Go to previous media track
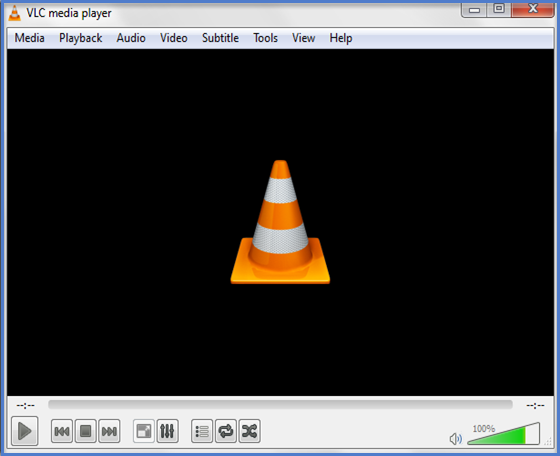The image size is (560, 456). pos(62,431)
